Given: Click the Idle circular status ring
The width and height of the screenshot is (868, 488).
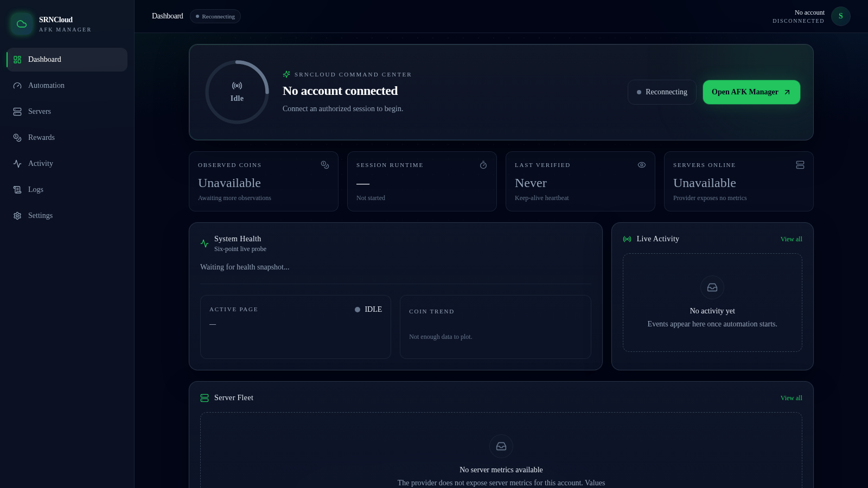Looking at the screenshot, I should click(237, 92).
